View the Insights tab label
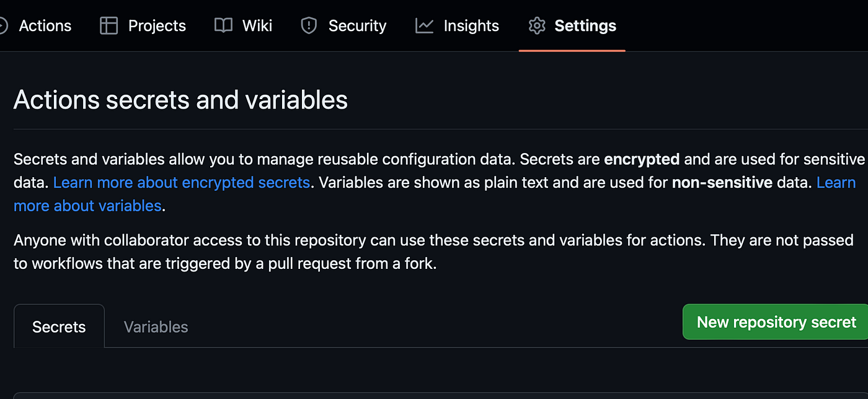The width and height of the screenshot is (868, 399). click(471, 26)
